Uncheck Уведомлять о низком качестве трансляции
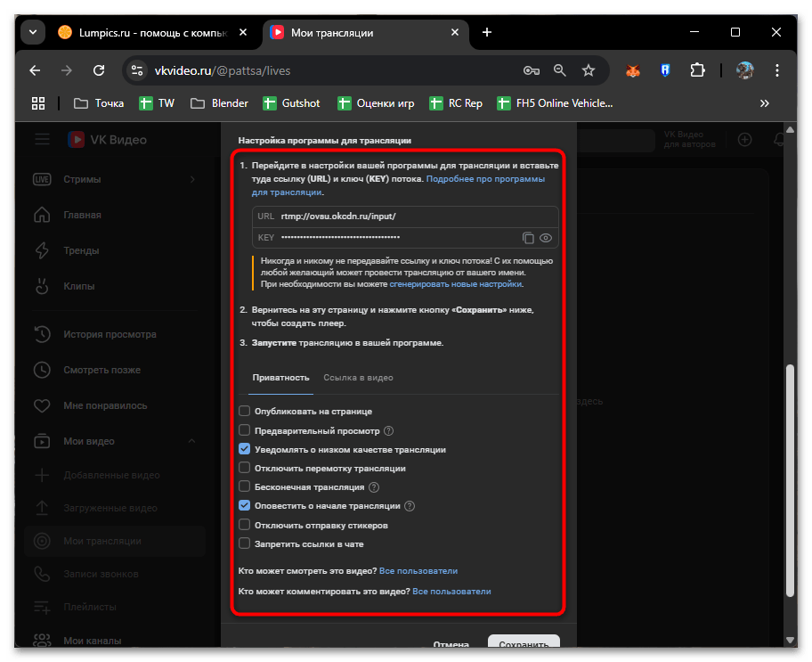Viewport: 812px width, 662px height. [245, 450]
